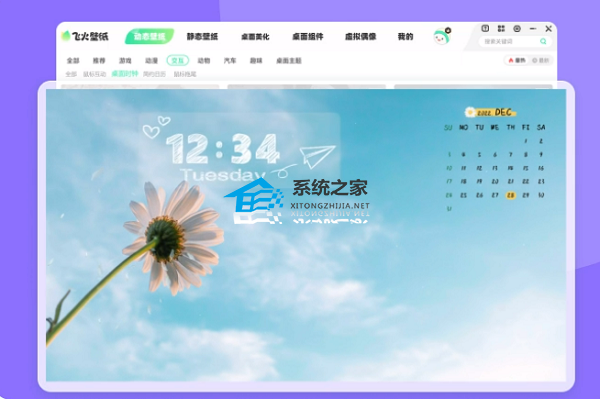
Task: Click the green search magnifier icon
Action: pos(543,41)
